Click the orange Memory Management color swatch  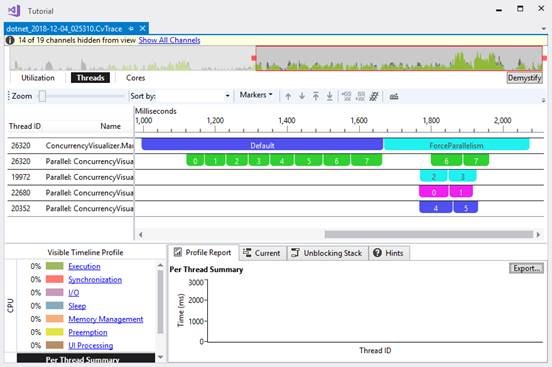[x=55, y=319]
